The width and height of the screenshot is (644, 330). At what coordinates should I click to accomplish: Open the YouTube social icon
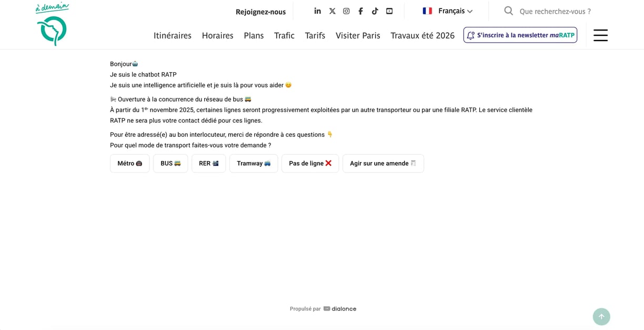point(389,11)
